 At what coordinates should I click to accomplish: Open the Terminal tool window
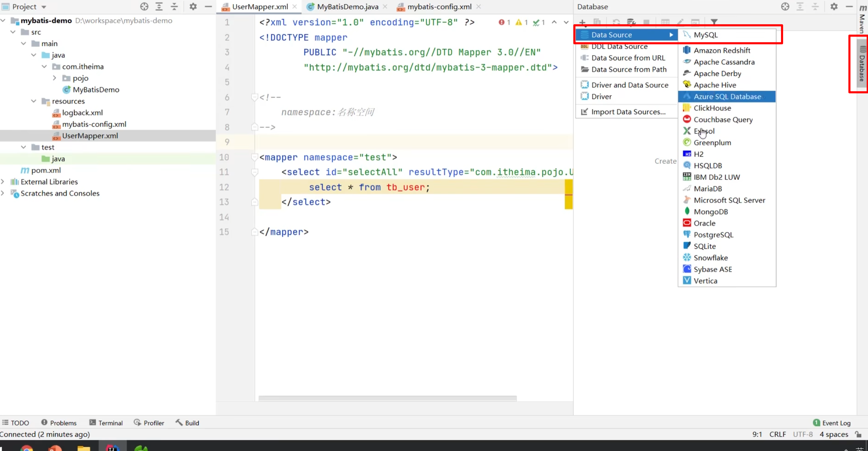tap(106, 423)
